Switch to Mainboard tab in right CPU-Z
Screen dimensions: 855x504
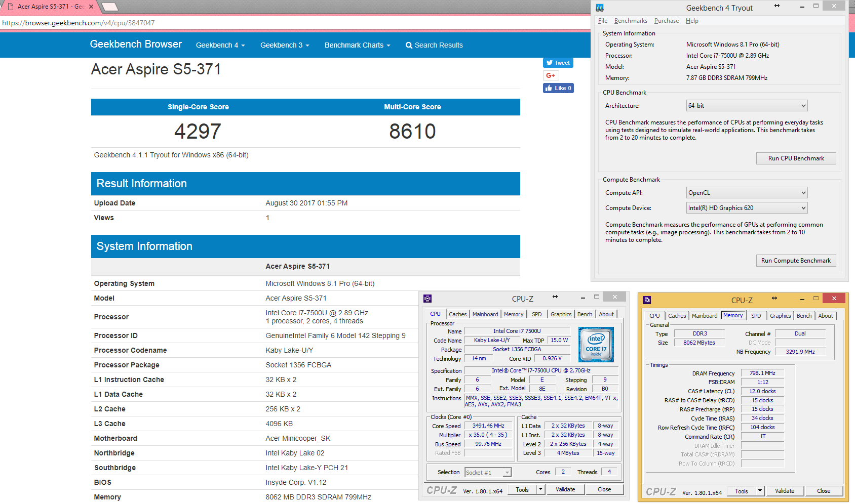[705, 316]
